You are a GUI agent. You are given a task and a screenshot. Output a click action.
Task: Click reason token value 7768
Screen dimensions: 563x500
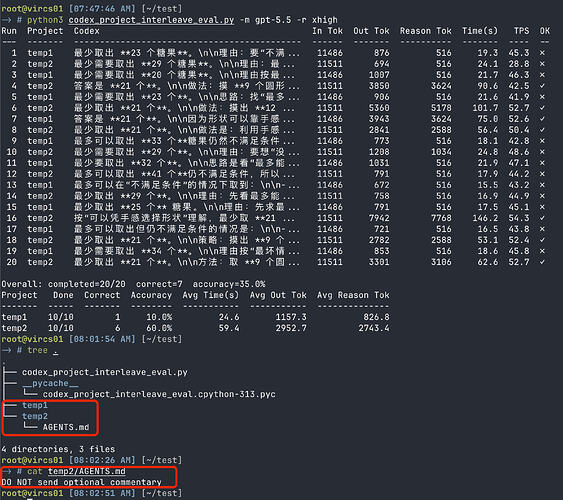[x=441, y=218]
